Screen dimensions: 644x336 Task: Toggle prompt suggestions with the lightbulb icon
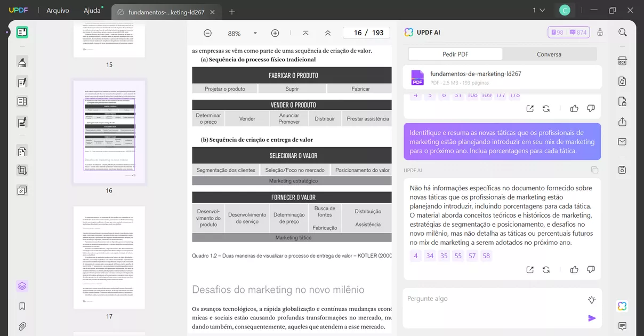tap(591, 300)
